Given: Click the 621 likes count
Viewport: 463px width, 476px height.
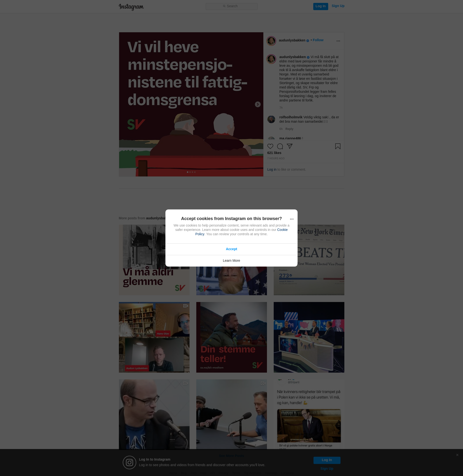Looking at the screenshot, I should click(x=274, y=153).
